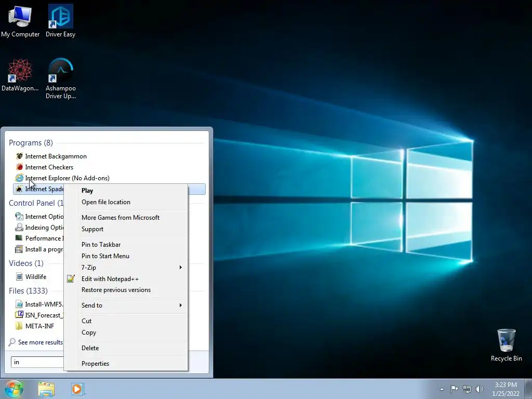This screenshot has width=532, height=399.
Task: Select Restore previous versions
Action: 126,290
